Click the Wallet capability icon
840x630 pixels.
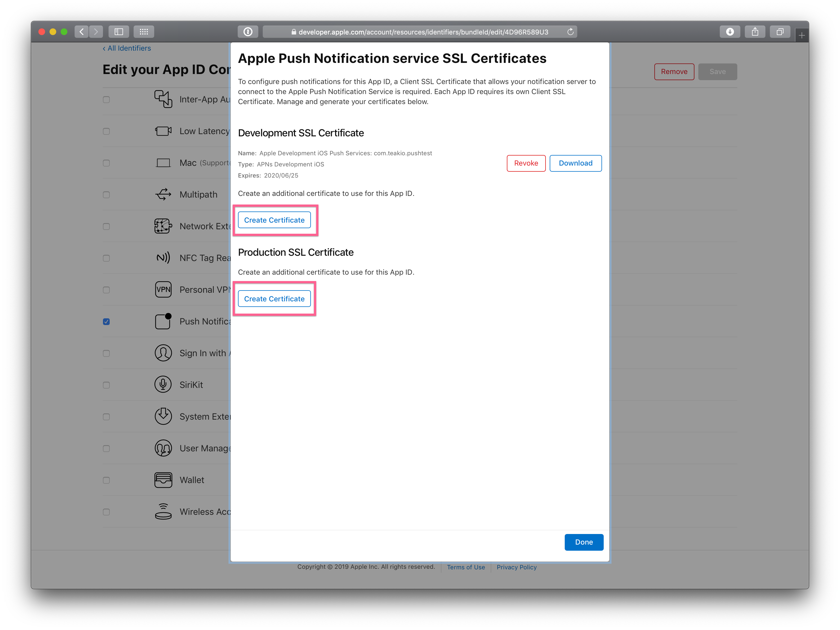[163, 480]
